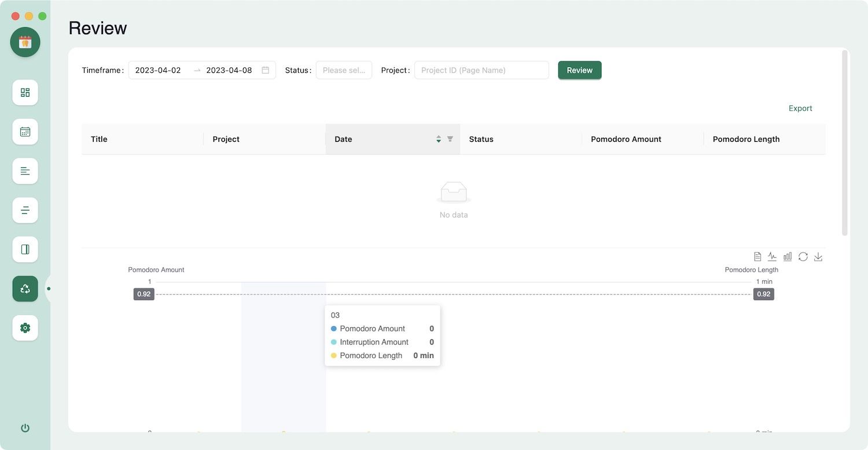Open the dashboard grid icon in sidebar
The height and width of the screenshot is (450, 868).
point(25,93)
